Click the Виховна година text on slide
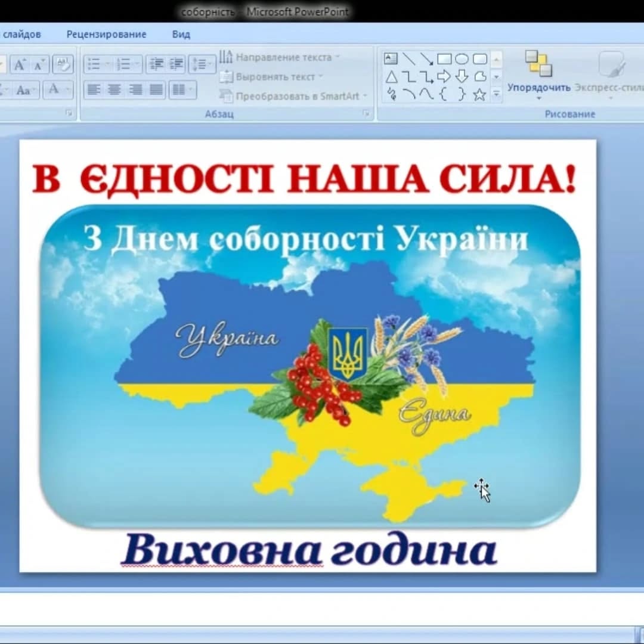This screenshot has width=644, height=644. pyautogui.click(x=309, y=550)
